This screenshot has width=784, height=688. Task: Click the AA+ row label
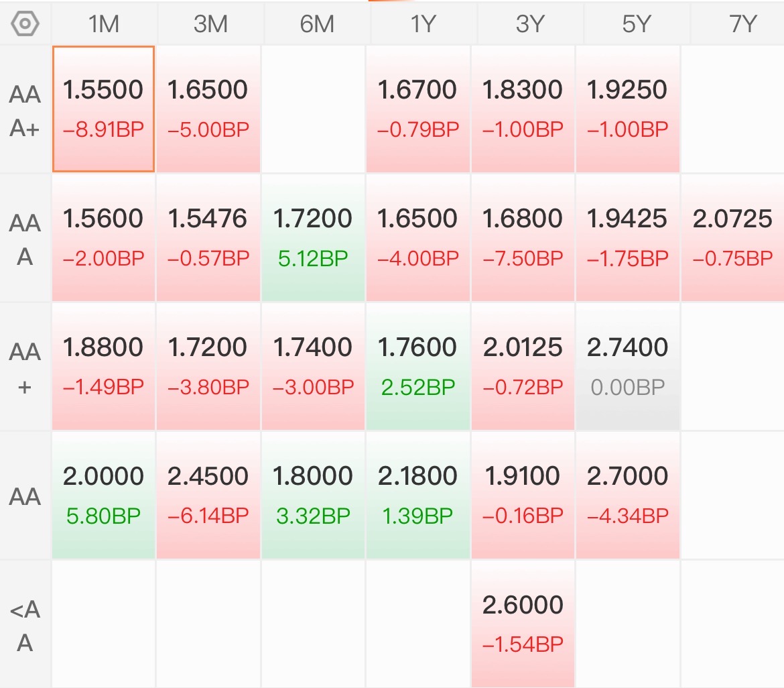pyautogui.click(x=25, y=368)
